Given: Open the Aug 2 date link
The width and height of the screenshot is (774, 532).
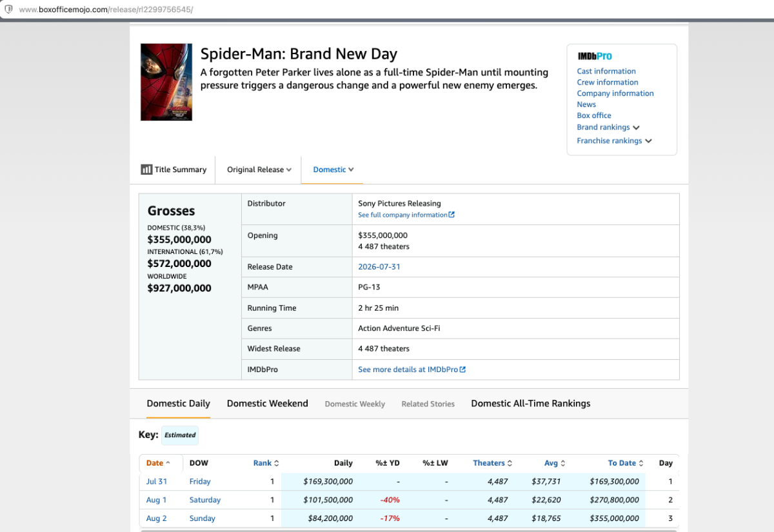Looking at the screenshot, I should (157, 518).
